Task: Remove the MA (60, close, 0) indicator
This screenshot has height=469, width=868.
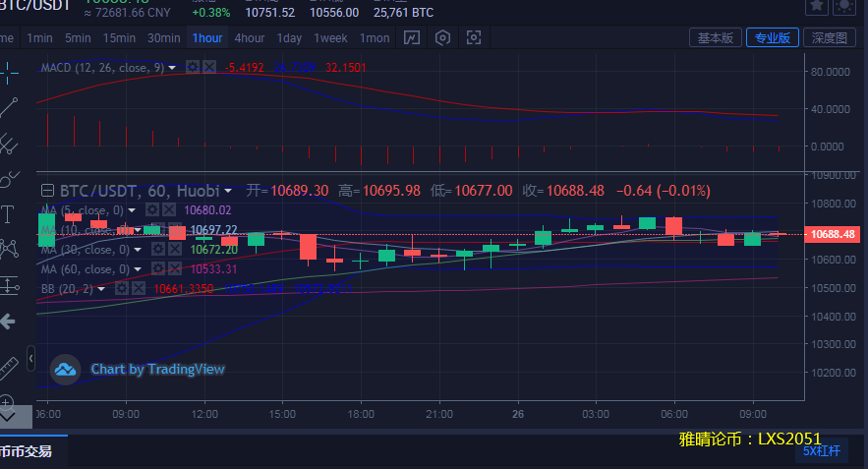Action: [169, 269]
